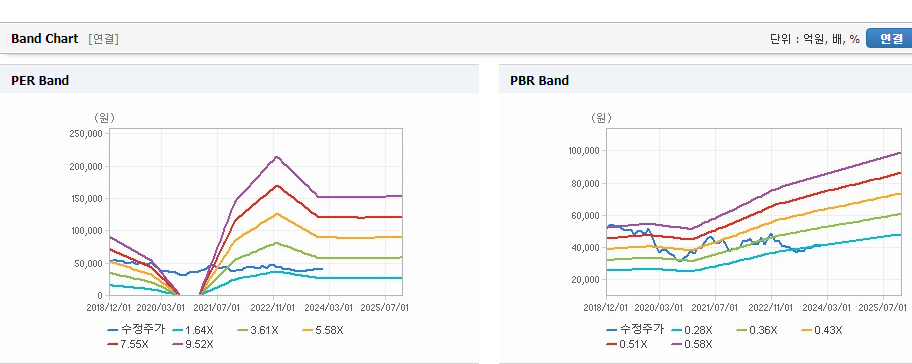Image resolution: width=912 pixels, height=364 pixels.
Task: Toggle the 0.43X legend entry
Action: tap(822, 330)
